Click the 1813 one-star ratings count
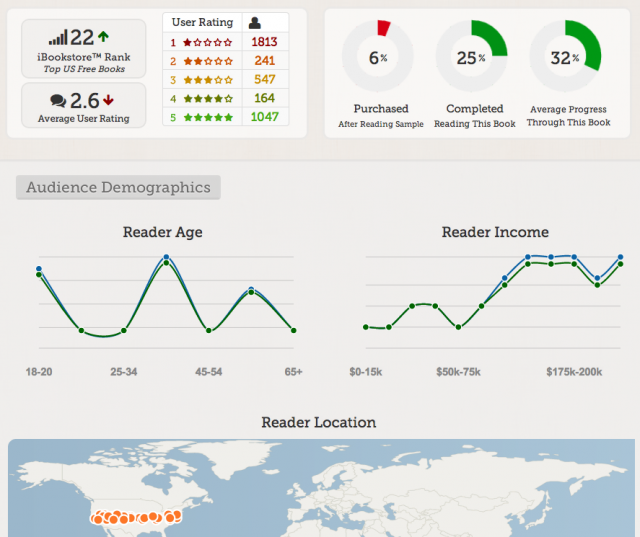Viewport: 640px width, 537px height. (x=264, y=42)
